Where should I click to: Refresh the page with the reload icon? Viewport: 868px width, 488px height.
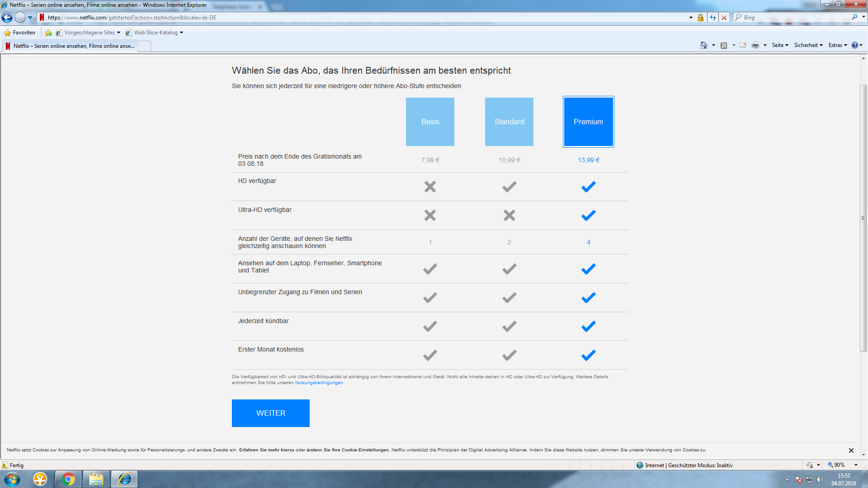[x=713, y=18]
